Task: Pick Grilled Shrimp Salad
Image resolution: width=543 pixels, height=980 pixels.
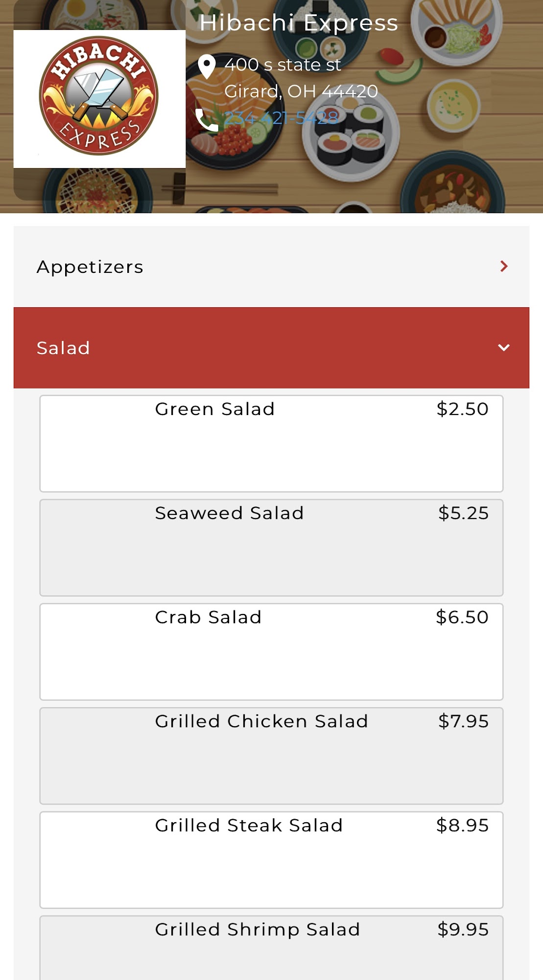Action: click(x=258, y=930)
